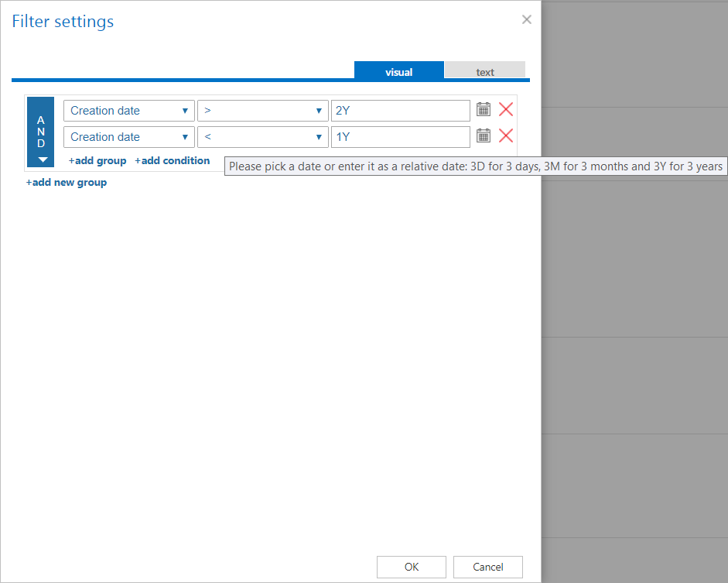Close the Filter settings dialog
This screenshot has height=583, width=728.
(x=527, y=20)
